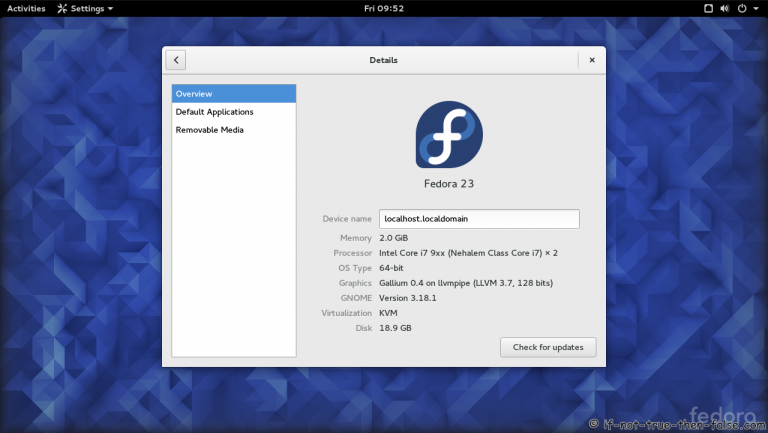This screenshot has height=433, width=768.
Task: Click the volume speaker icon in top bar
Action: coord(725,8)
